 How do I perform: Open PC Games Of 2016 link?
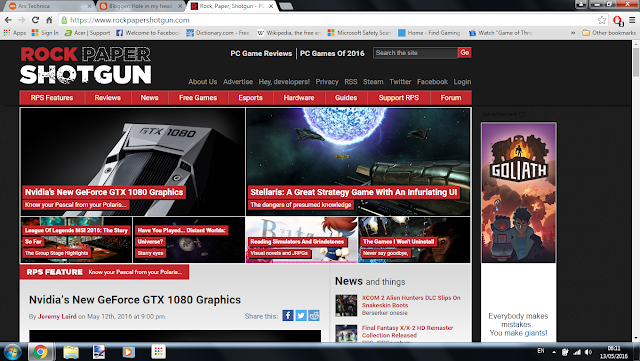[x=332, y=53]
